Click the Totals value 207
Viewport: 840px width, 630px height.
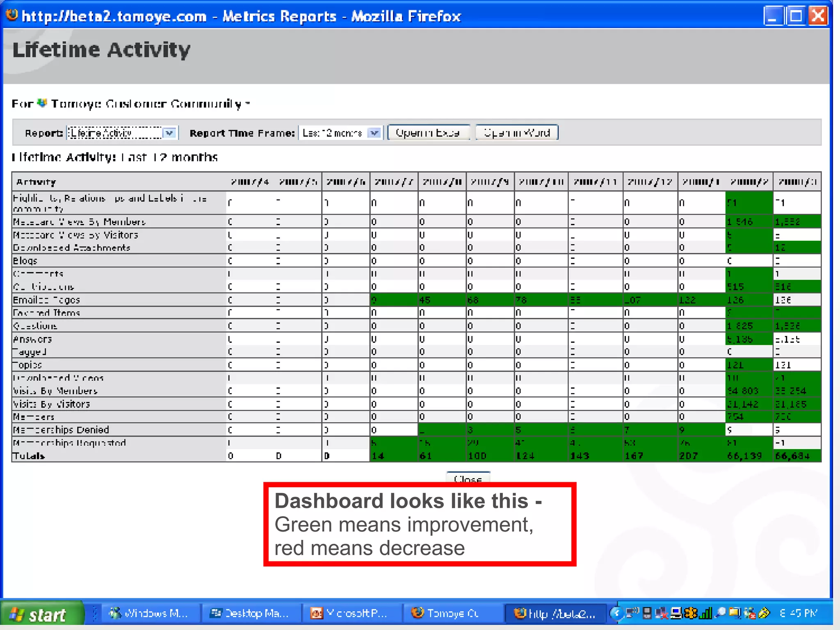click(x=689, y=456)
